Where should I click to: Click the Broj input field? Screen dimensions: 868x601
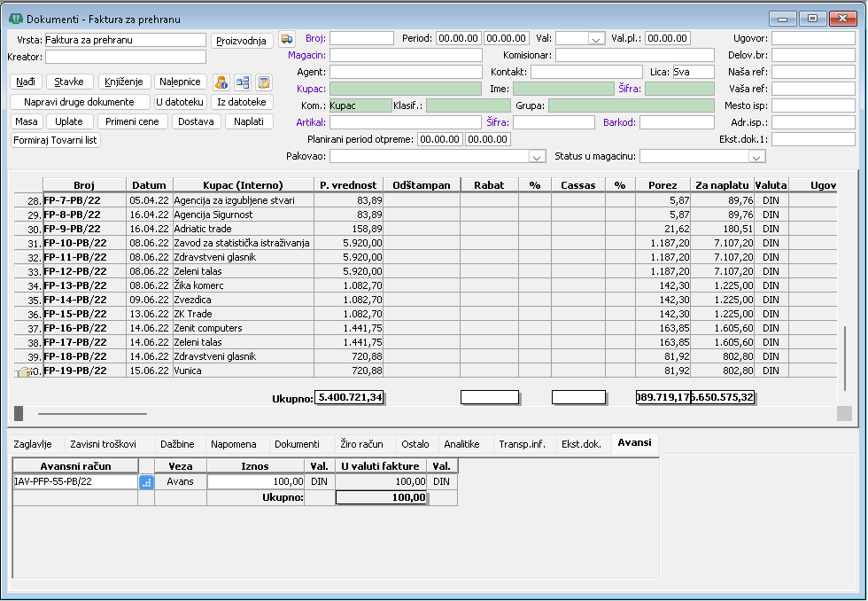(362, 39)
